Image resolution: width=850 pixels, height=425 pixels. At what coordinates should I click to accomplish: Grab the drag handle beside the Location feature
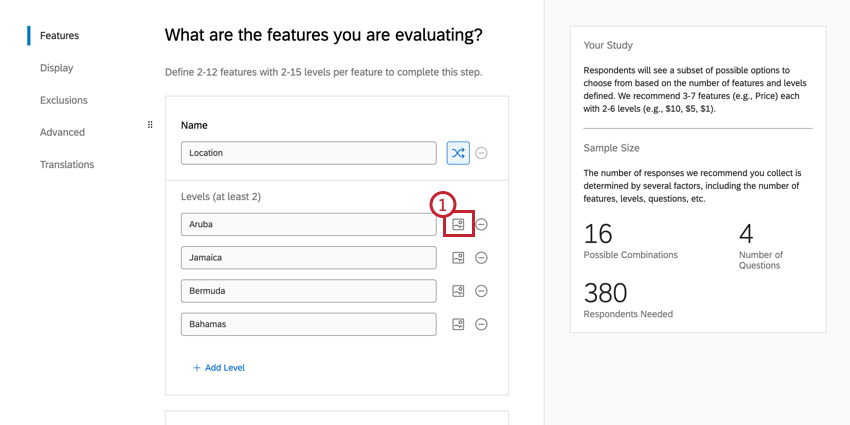[150, 125]
